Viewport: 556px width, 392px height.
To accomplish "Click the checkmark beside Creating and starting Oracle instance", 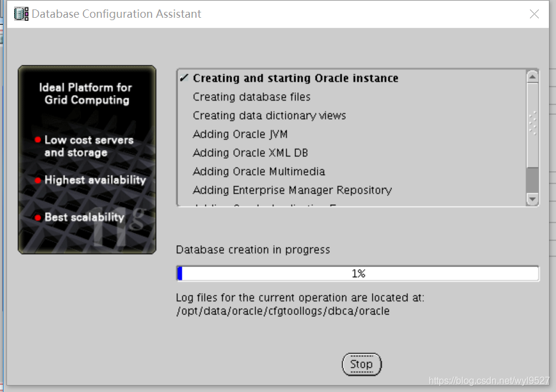I will click(184, 78).
